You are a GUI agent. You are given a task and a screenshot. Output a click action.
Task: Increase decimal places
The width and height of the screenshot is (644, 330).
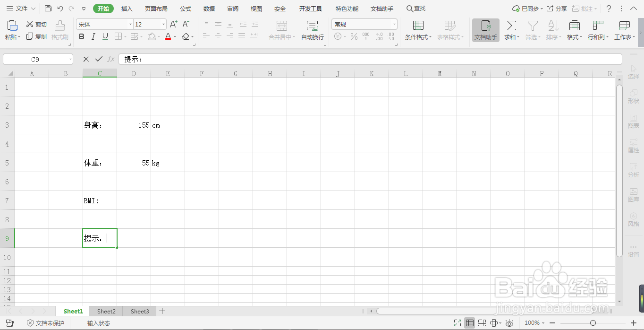(x=379, y=36)
